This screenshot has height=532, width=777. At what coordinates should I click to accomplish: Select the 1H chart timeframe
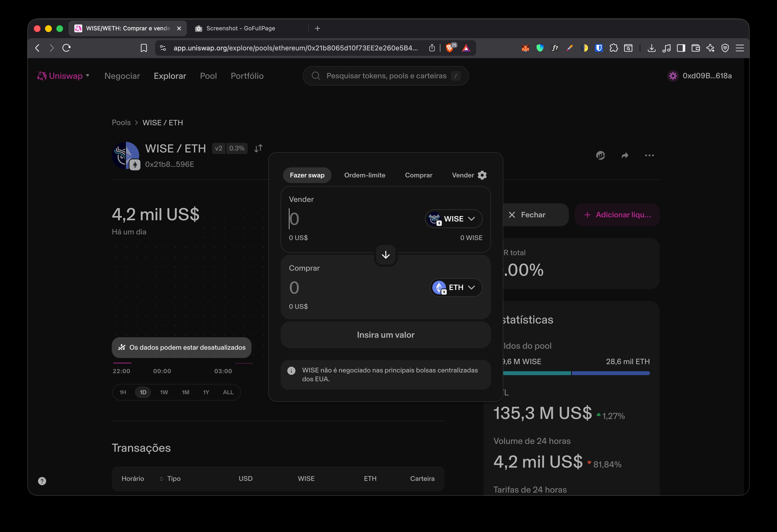(123, 392)
